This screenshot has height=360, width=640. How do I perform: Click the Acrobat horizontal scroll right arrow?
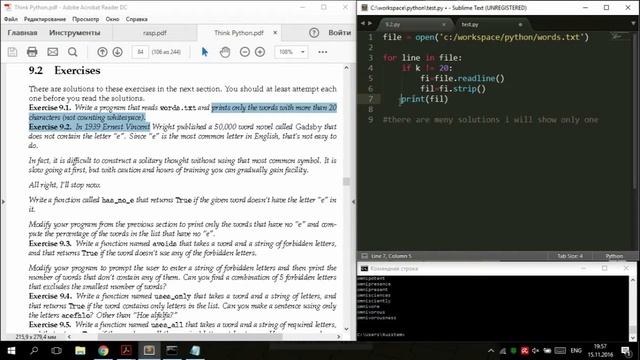(338, 337)
